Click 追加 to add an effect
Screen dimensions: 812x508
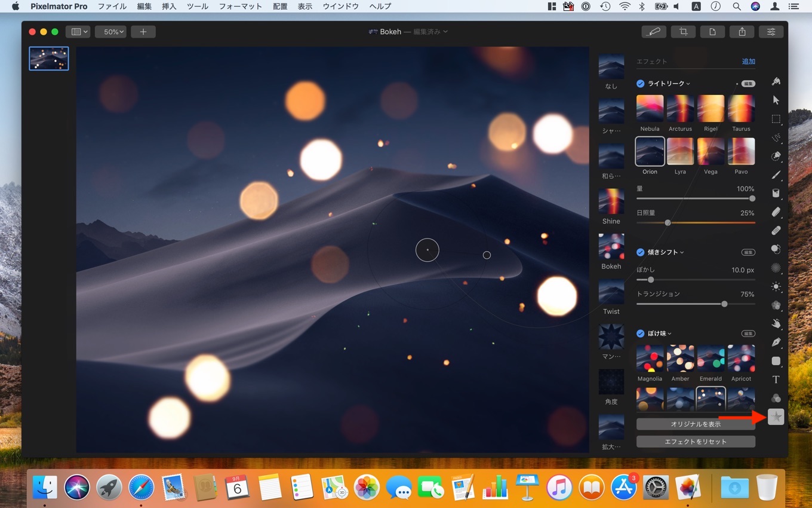(x=748, y=62)
